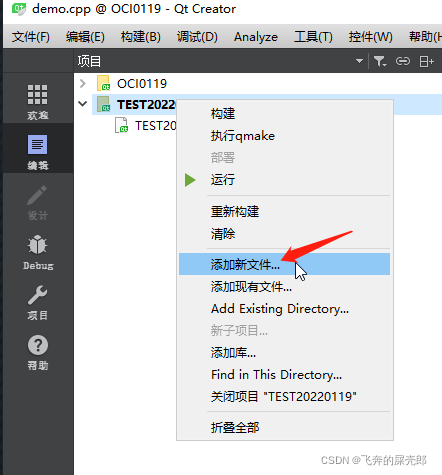Screen dimensions: 442x475
Task: Click the TEST2022 project folder icon
Action: point(103,104)
